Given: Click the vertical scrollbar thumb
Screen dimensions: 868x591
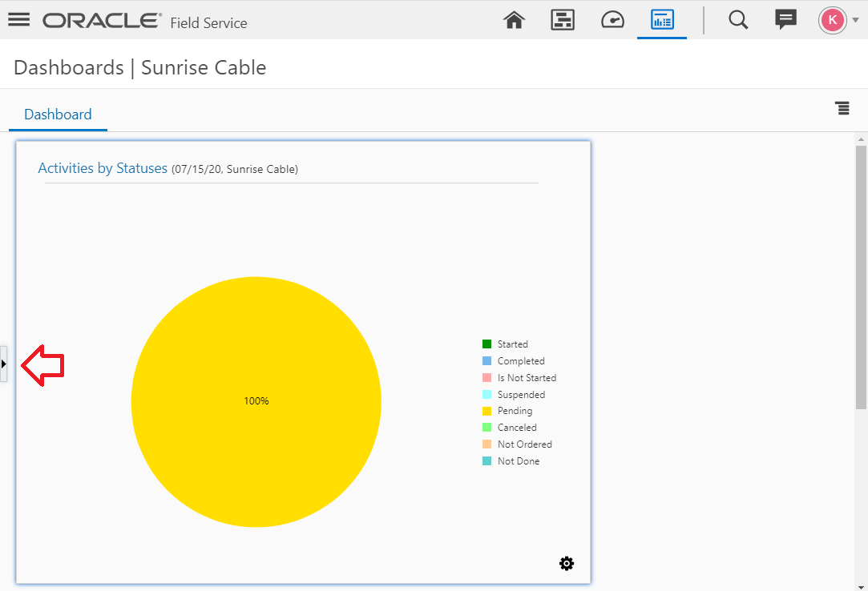Looking at the screenshot, I should click(861, 277).
